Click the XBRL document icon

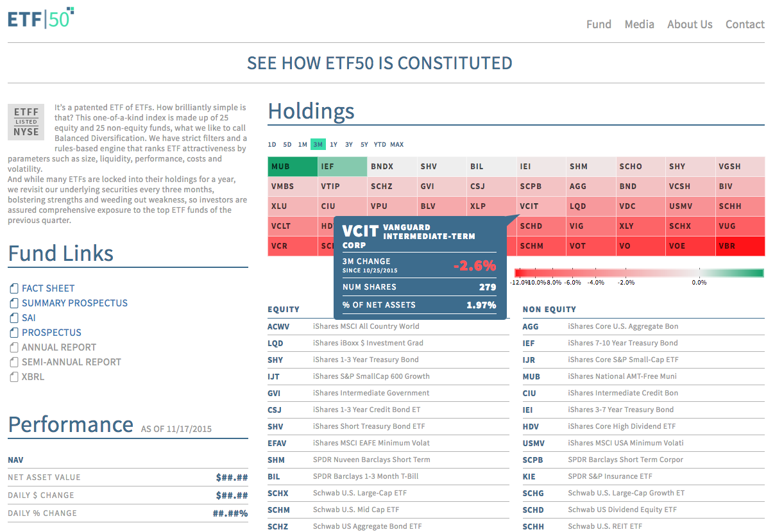click(x=13, y=377)
